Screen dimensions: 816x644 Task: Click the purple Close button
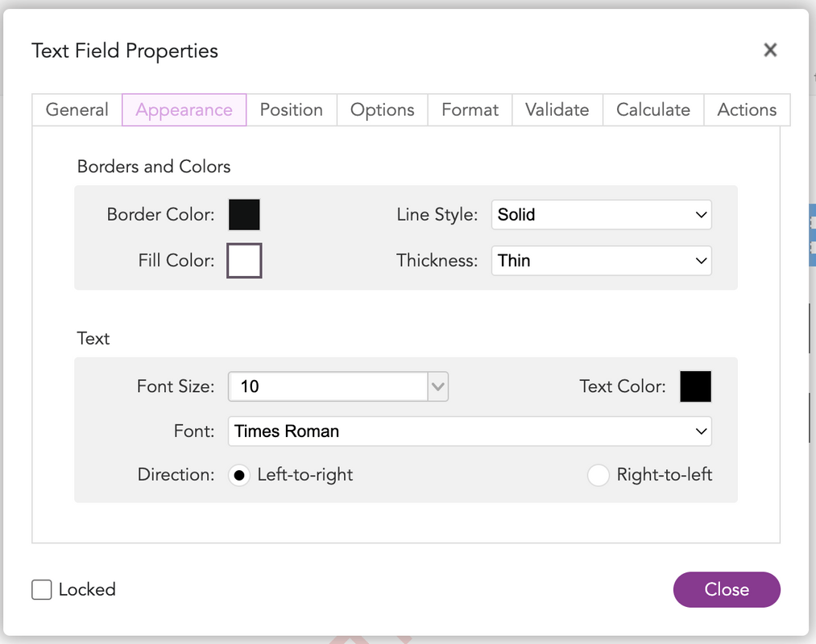727,589
